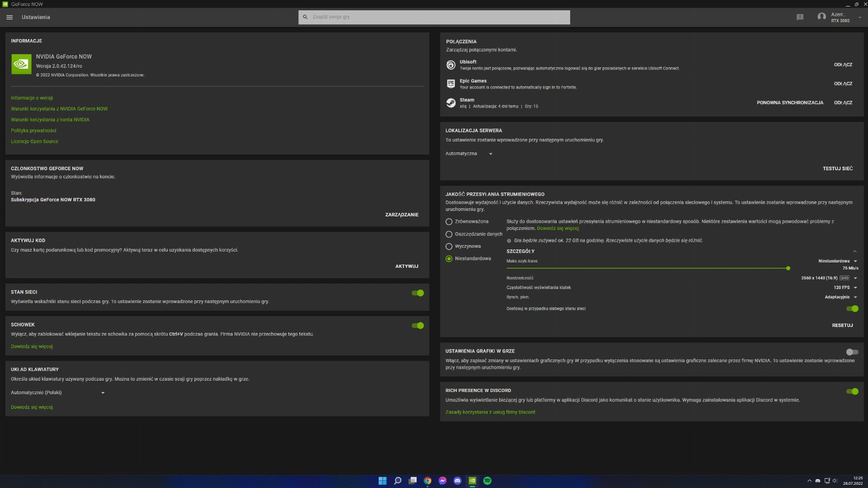Click the Znajdź swoje gry search field
Screen dimensions: 868x488
tap(434, 17)
